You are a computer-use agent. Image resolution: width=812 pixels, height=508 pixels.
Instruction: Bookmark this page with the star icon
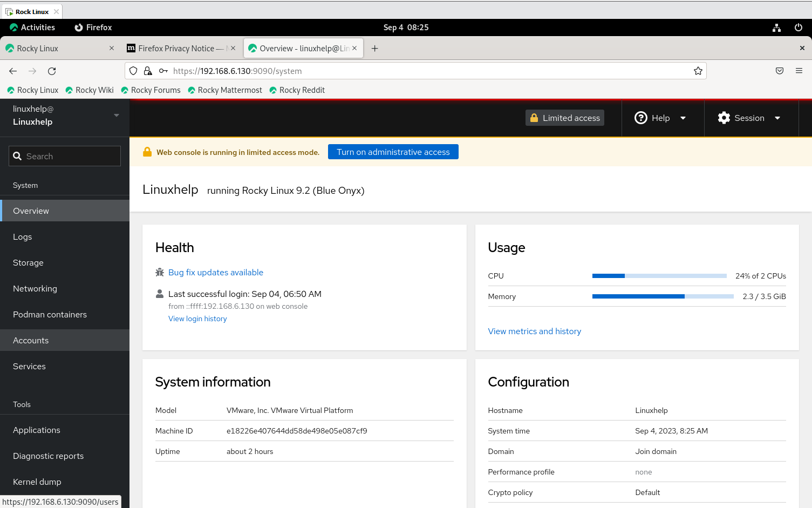pyautogui.click(x=698, y=71)
